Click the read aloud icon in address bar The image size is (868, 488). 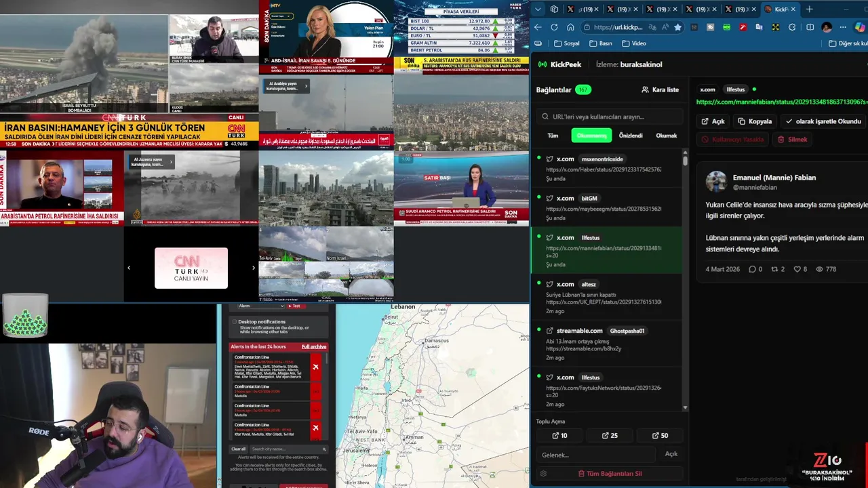665,27
